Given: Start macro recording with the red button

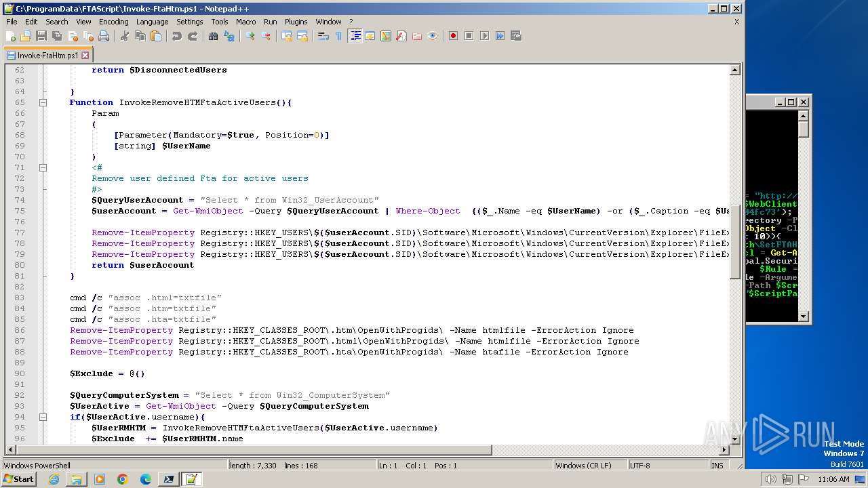Looking at the screenshot, I should coord(454,36).
